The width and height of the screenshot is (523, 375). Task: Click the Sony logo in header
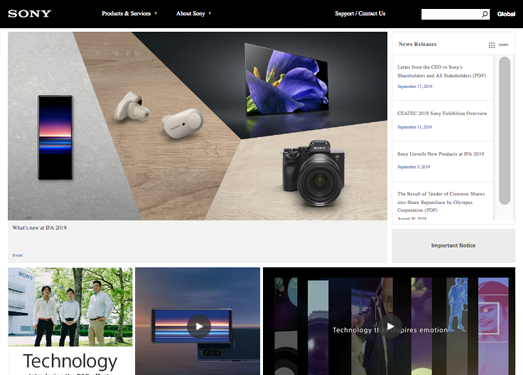coord(29,14)
